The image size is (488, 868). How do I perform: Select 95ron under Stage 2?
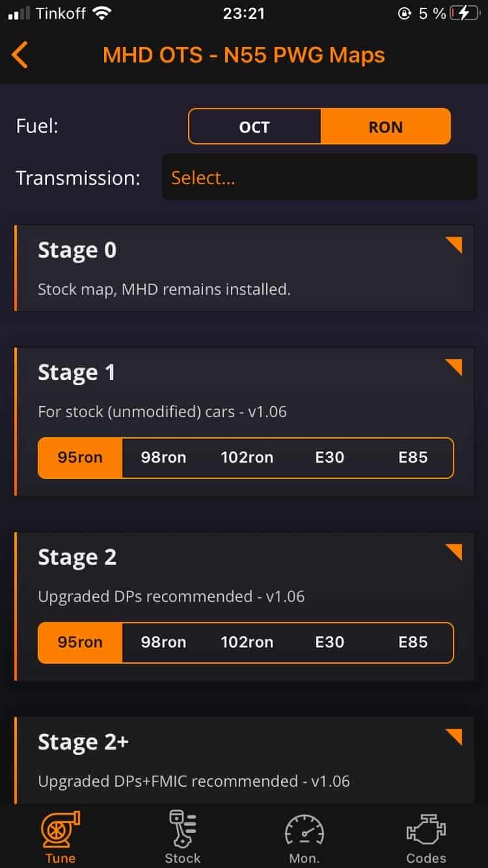(80, 642)
